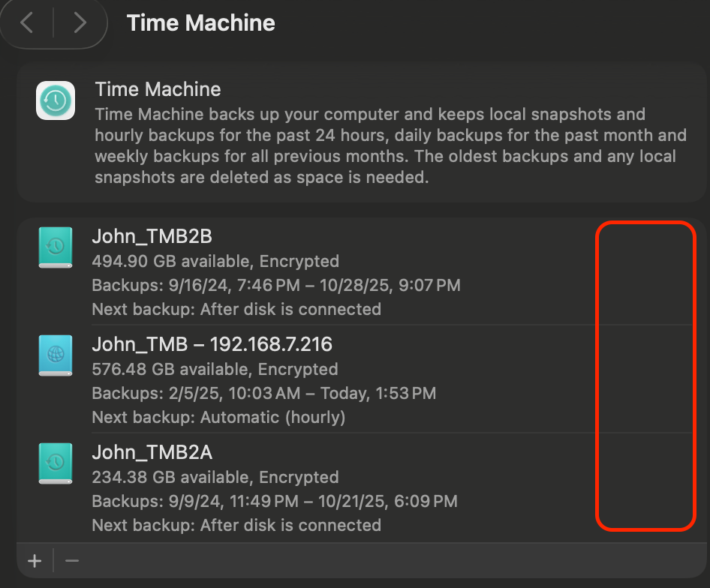Select the John_TMB2A disk name

[152, 452]
